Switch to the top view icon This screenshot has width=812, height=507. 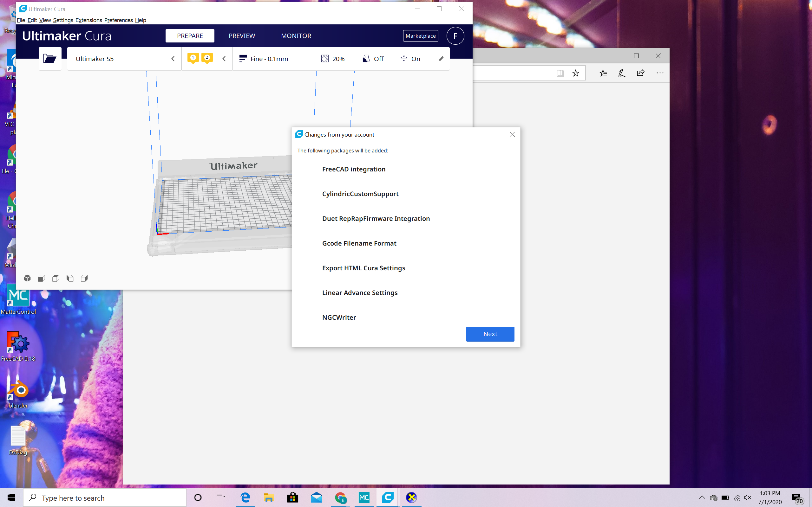(x=56, y=278)
